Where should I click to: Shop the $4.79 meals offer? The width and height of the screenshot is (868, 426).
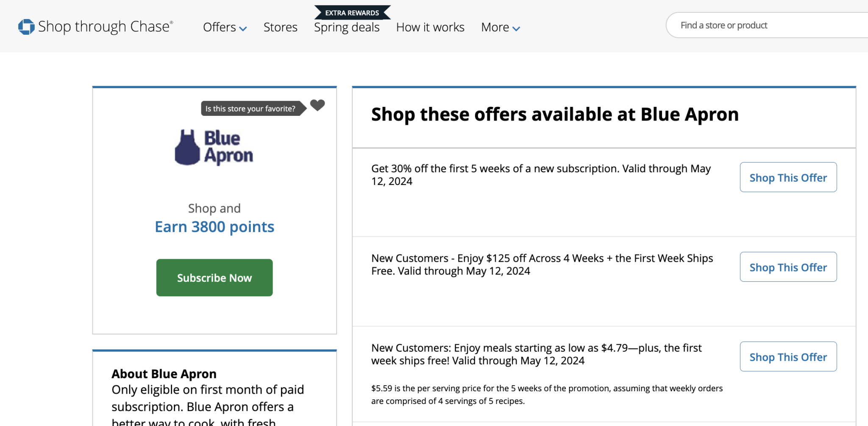click(788, 357)
